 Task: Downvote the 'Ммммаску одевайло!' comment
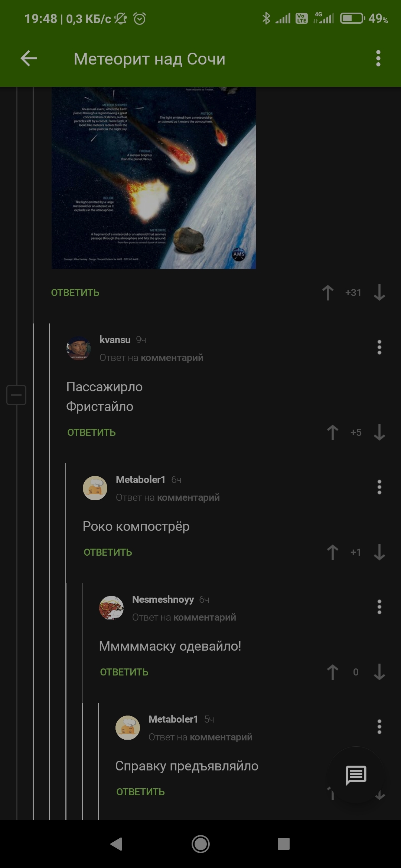tap(379, 672)
